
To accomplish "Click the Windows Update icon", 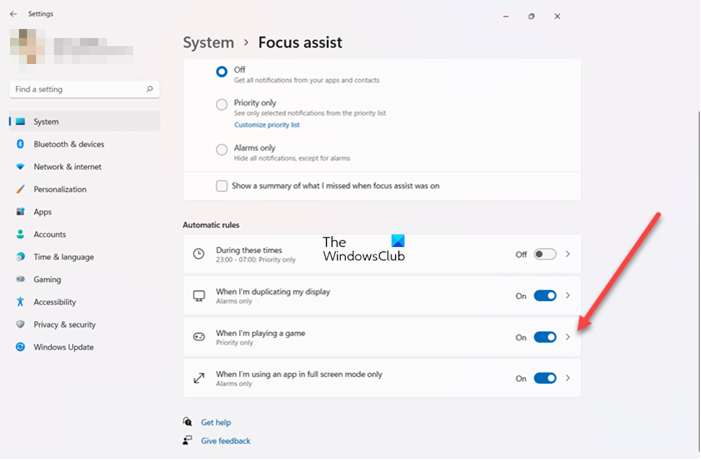I will click(20, 347).
